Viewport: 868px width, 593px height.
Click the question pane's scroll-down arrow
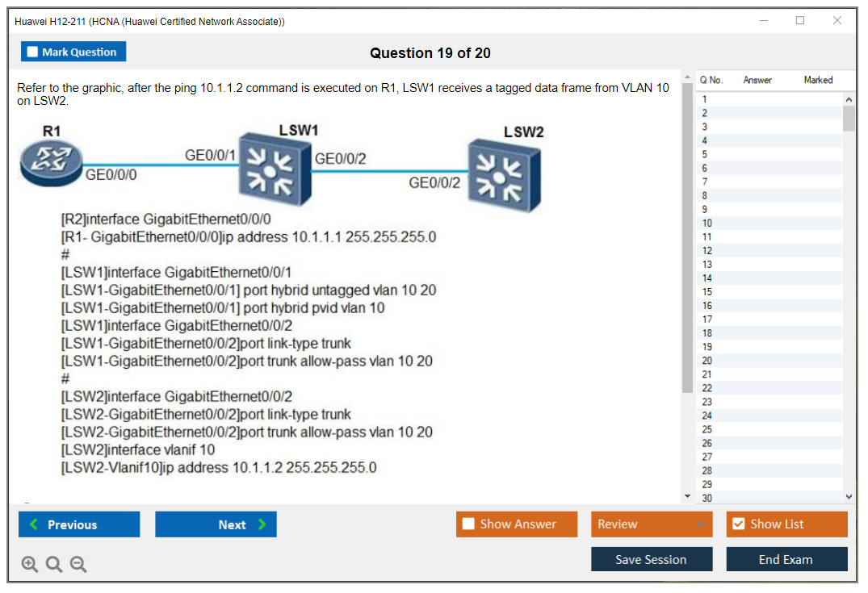coord(687,496)
